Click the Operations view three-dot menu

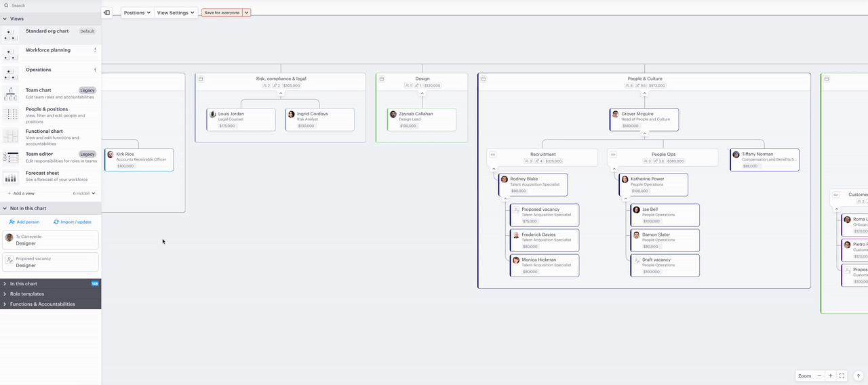click(x=95, y=70)
